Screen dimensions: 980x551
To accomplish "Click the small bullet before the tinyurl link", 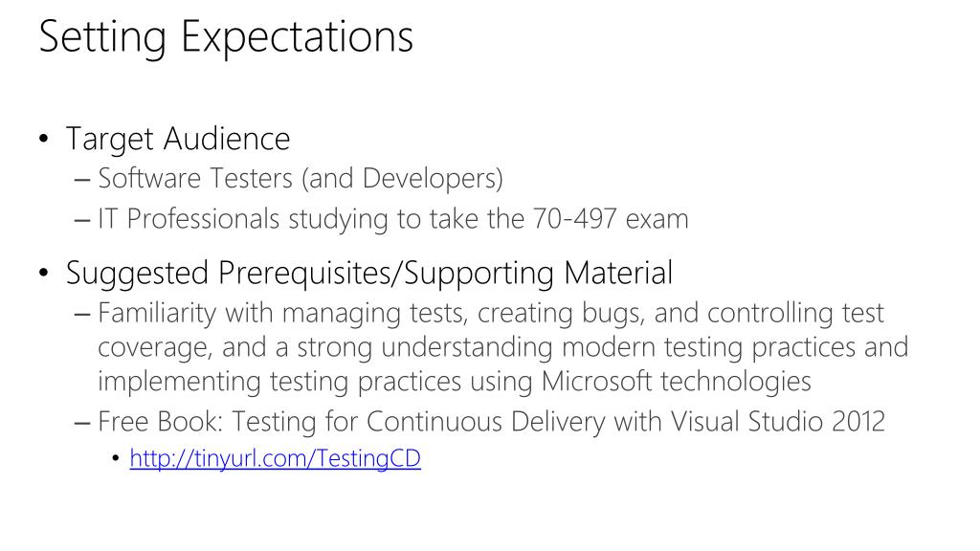I will pos(116,459).
